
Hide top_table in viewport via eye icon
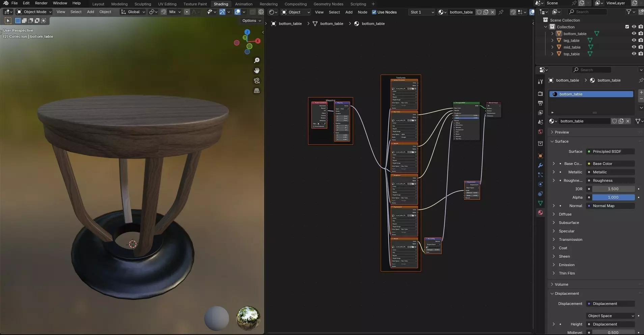click(634, 54)
